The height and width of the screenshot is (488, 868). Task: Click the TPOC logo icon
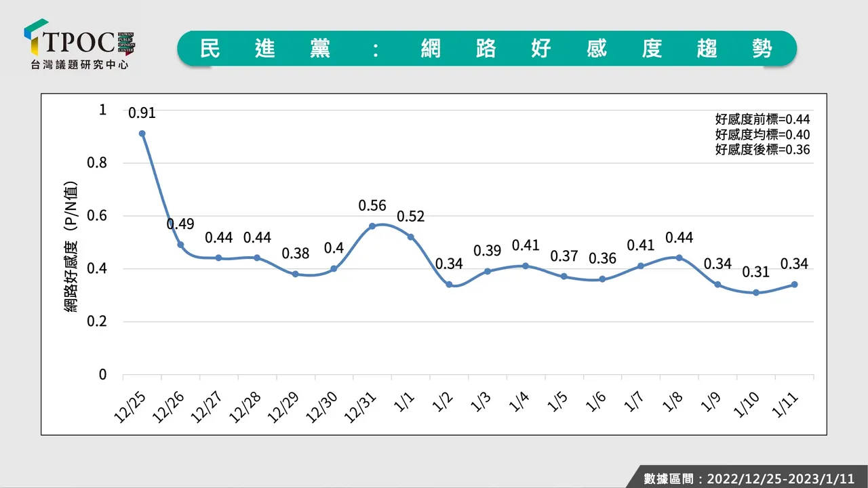(36, 37)
